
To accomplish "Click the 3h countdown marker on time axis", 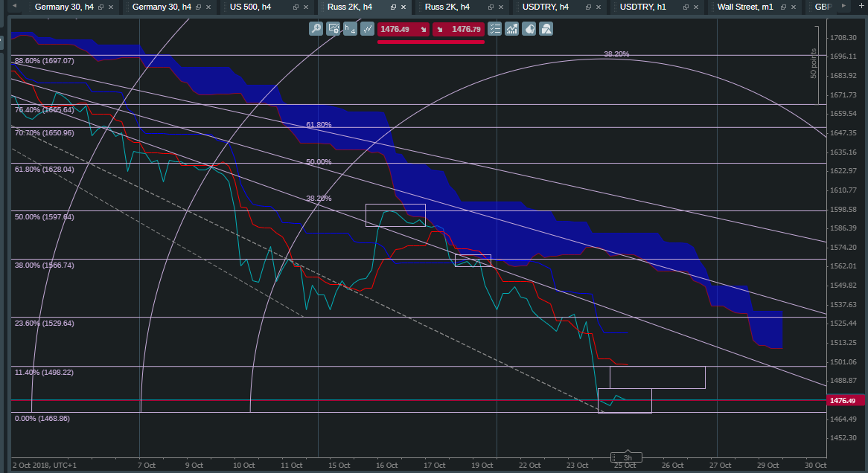I will 627,457.
